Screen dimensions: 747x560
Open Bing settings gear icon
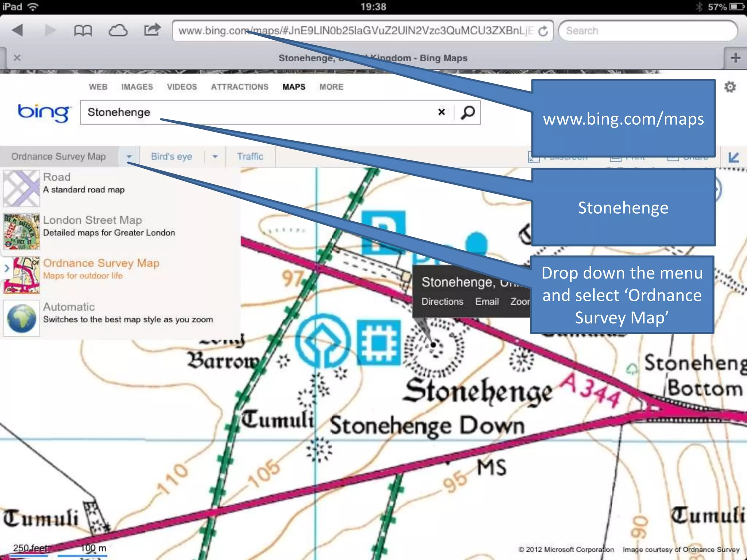730,87
